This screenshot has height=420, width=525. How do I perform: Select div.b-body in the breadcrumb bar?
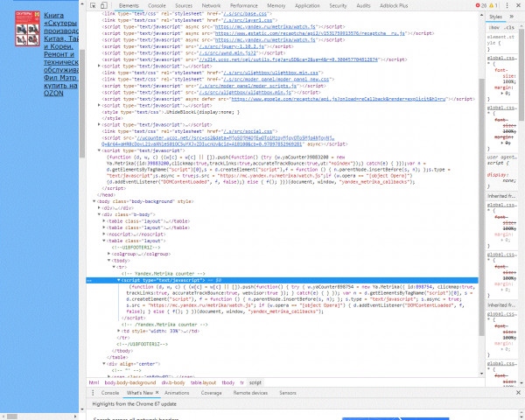[173, 382]
